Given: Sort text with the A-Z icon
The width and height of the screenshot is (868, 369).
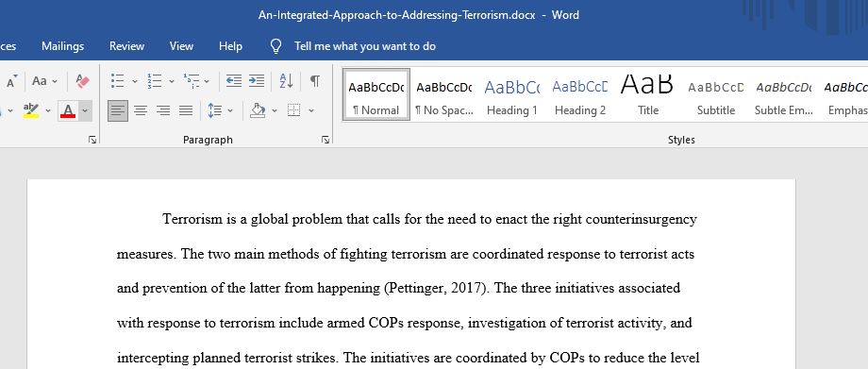Looking at the screenshot, I should point(286,81).
